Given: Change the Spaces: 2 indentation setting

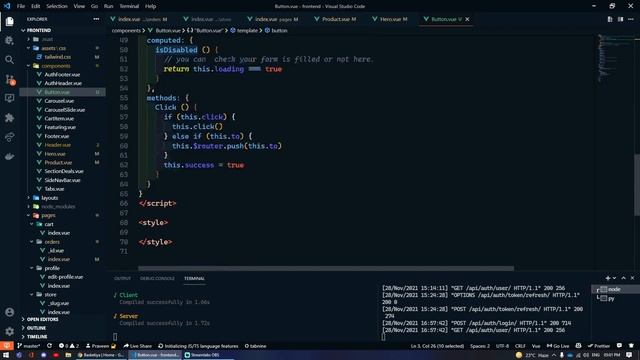Looking at the screenshot, I should (480, 346).
